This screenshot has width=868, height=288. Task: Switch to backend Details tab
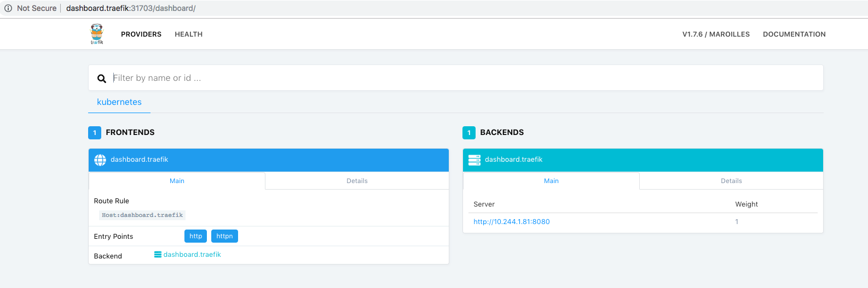pos(731,181)
